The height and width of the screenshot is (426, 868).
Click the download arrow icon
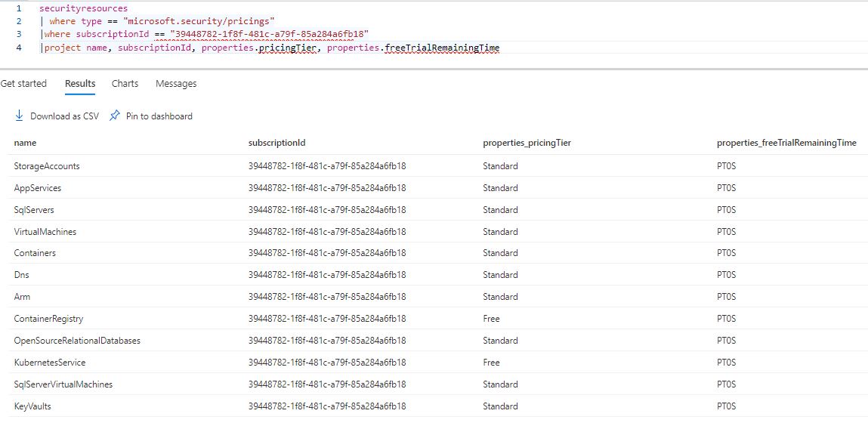coord(19,116)
